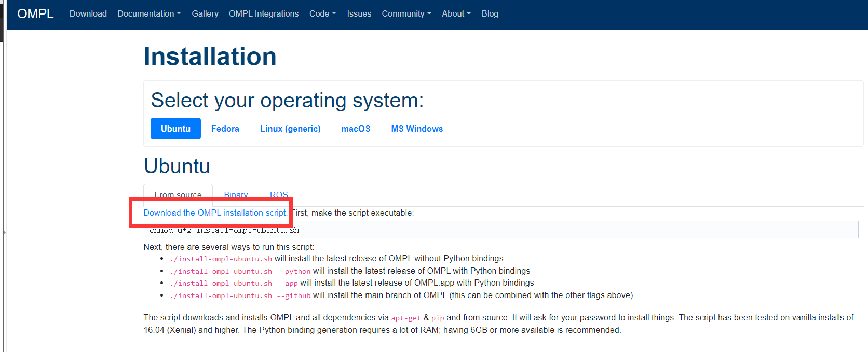The width and height of the screenshot is (868, 352).
Task: Go to OMPL Integrations page
Action: point(264,14)
